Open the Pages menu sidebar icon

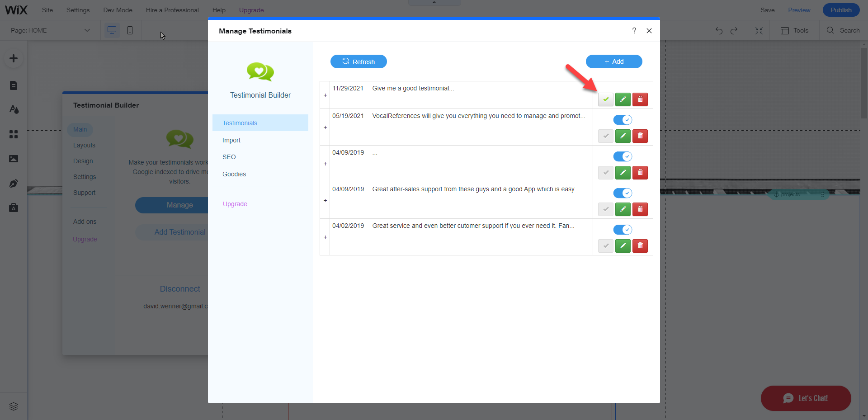(14, 85)
